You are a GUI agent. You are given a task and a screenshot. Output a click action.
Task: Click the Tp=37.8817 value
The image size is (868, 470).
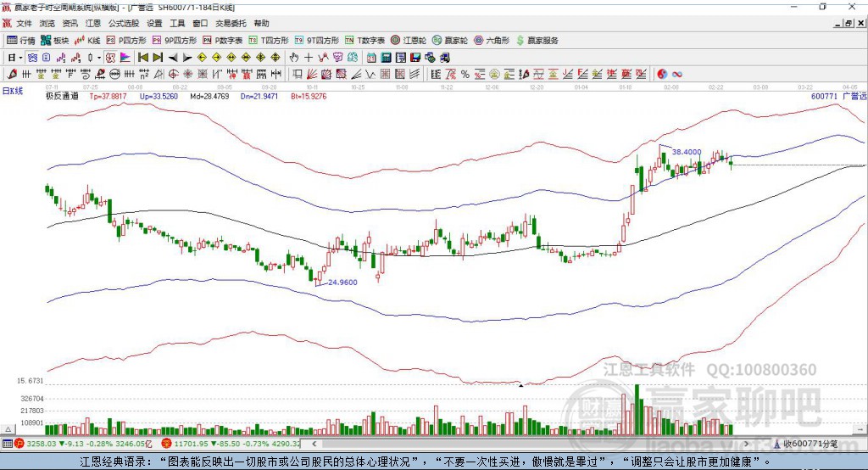click(108, 96)
